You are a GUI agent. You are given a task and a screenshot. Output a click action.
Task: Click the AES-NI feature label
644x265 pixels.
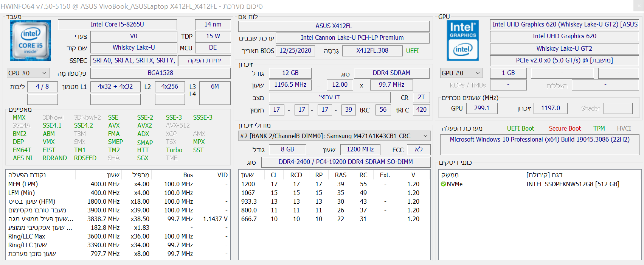pos(23,158)
